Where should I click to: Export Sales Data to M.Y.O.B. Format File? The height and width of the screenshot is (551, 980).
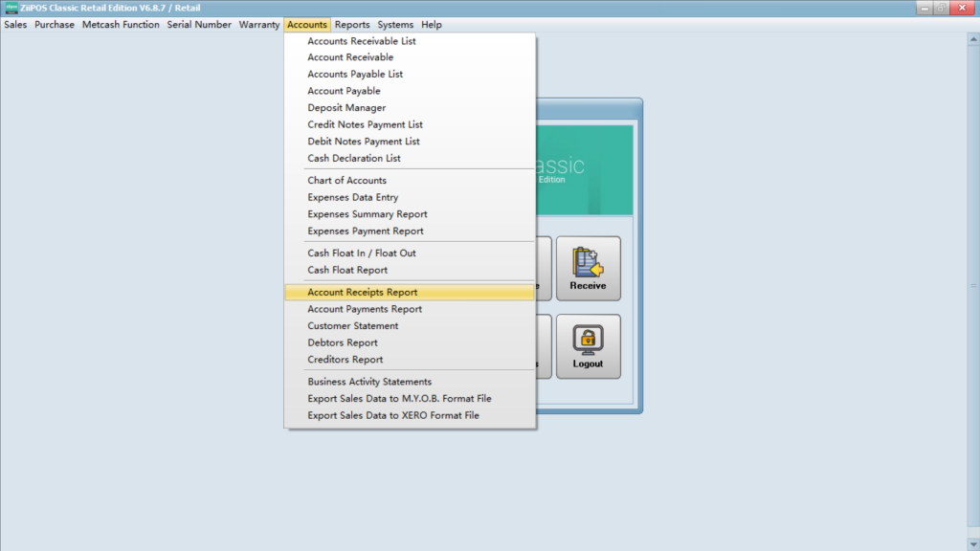pos(410,398)
